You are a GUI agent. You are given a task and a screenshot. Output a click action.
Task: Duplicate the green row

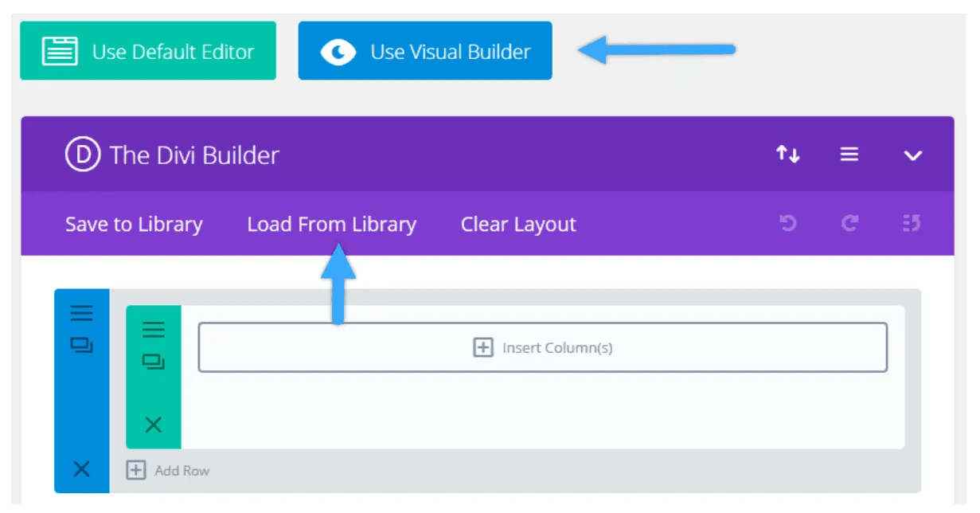(153, 362)
